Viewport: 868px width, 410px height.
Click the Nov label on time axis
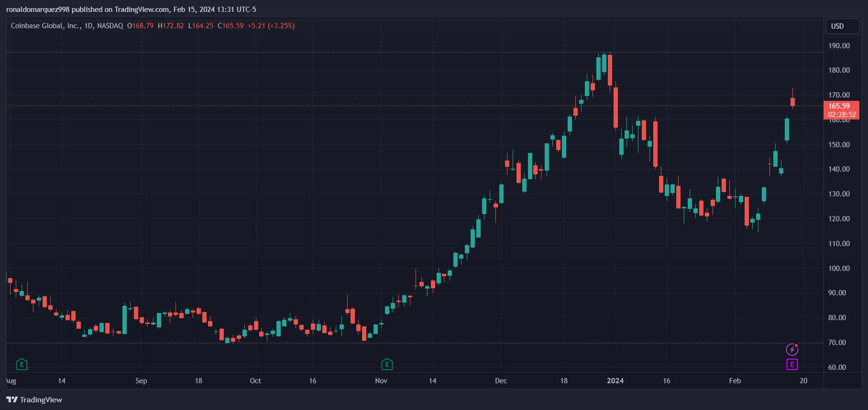pos(381,381)
